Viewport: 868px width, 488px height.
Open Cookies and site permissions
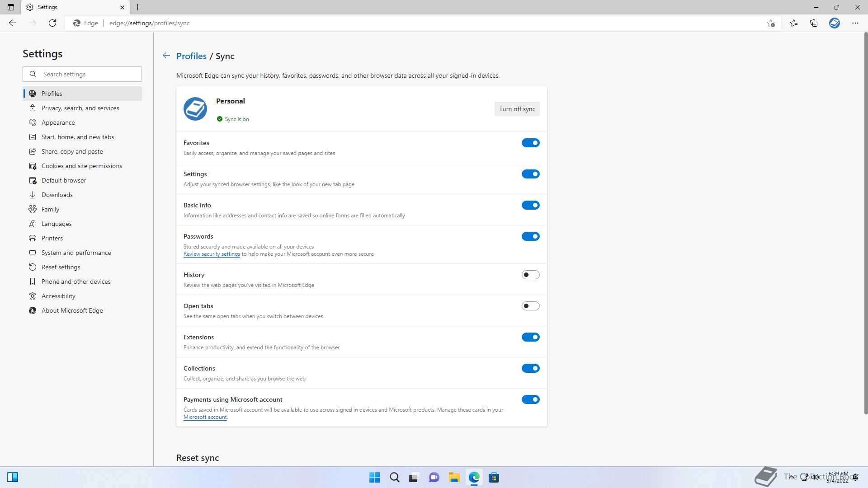[82, 166]
